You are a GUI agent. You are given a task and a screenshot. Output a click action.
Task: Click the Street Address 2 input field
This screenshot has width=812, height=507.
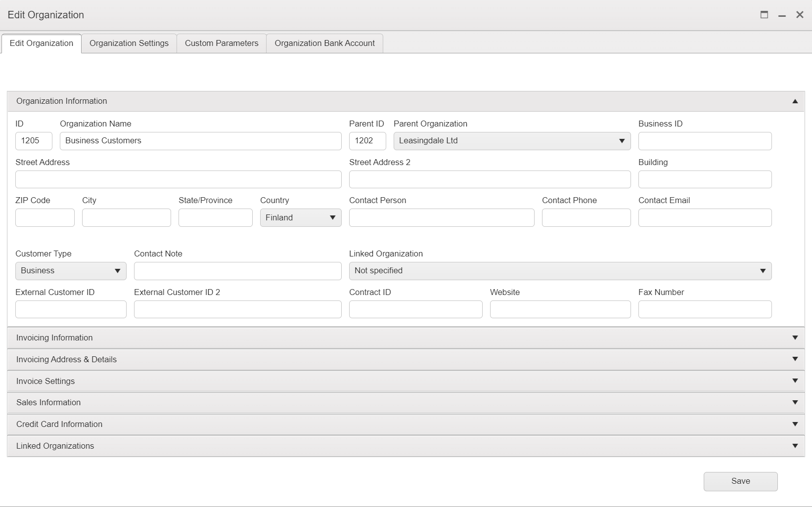(x=490, y=179)
